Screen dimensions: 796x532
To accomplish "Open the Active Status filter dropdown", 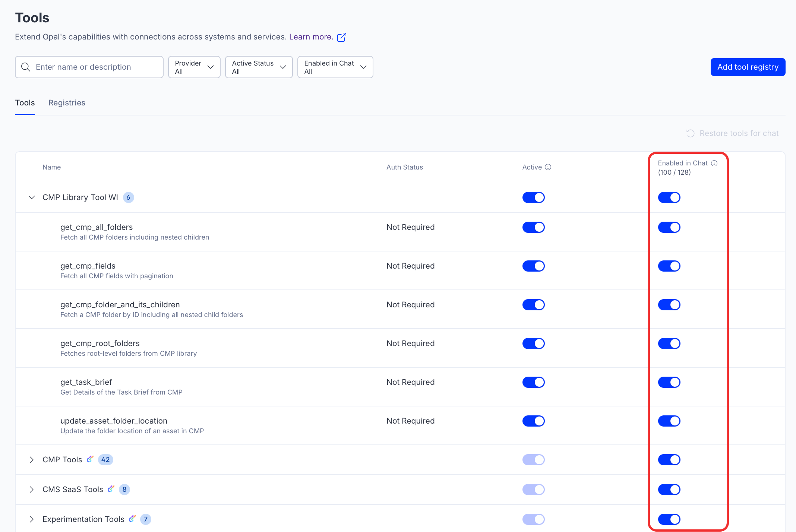I will [x=259, y=67].
